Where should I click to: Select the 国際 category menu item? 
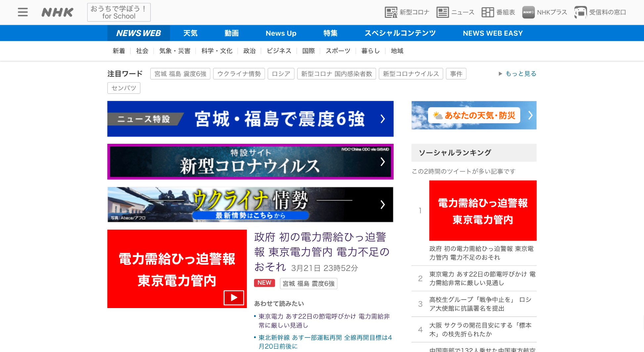pos(308,51)
